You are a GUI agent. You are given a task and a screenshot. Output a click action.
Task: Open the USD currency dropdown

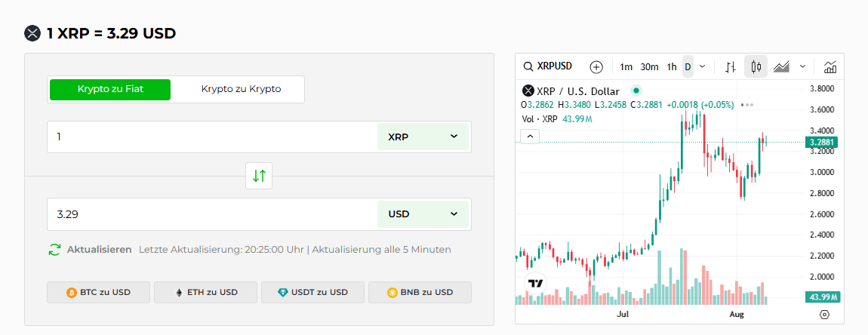423,214
